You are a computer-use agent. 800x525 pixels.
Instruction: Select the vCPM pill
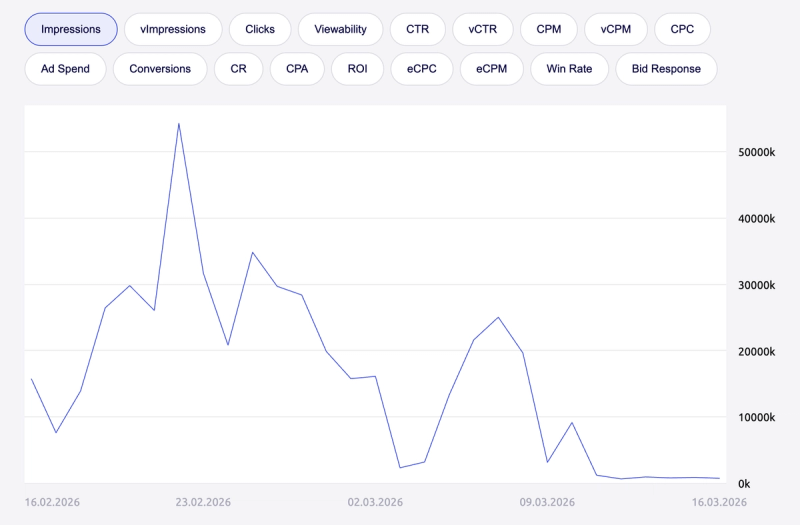(616, 30)
